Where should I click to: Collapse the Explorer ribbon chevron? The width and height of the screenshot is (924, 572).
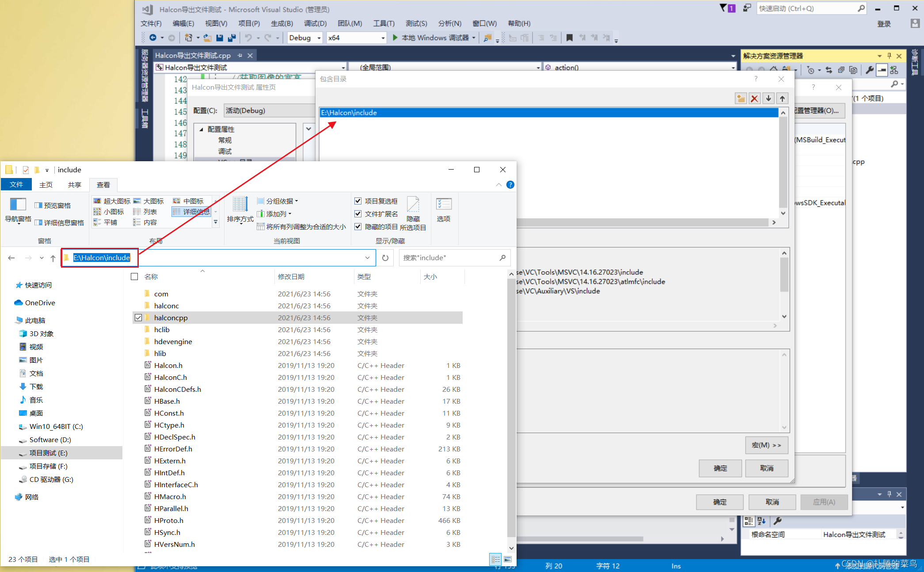coord(499,185)
